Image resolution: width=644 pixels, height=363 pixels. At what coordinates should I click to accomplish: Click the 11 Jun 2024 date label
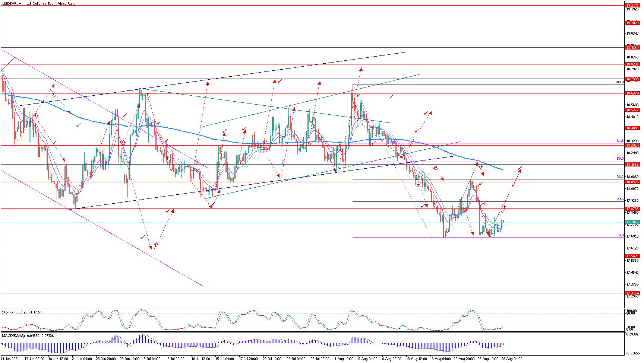(x=10, y=359)
